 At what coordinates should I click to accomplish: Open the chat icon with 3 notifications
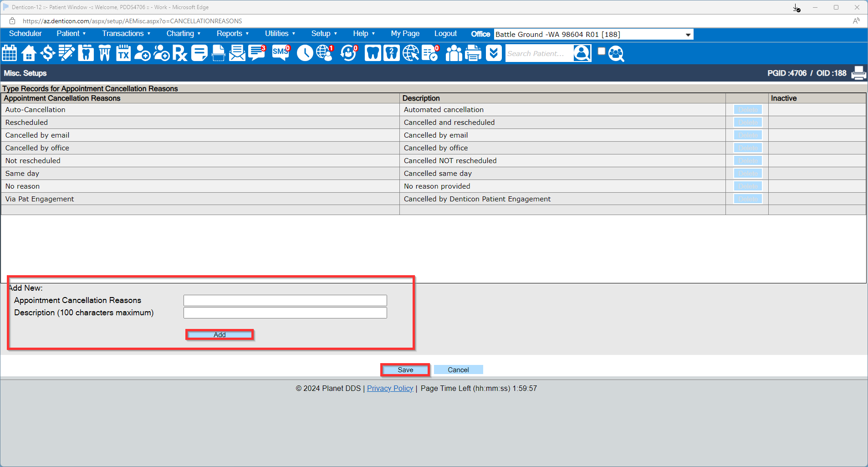click(256, 53)
